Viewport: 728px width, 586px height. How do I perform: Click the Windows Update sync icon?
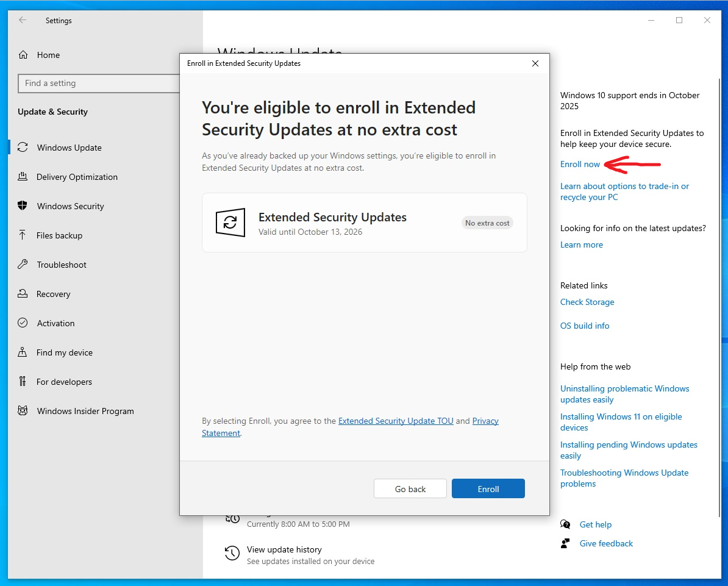23,147
